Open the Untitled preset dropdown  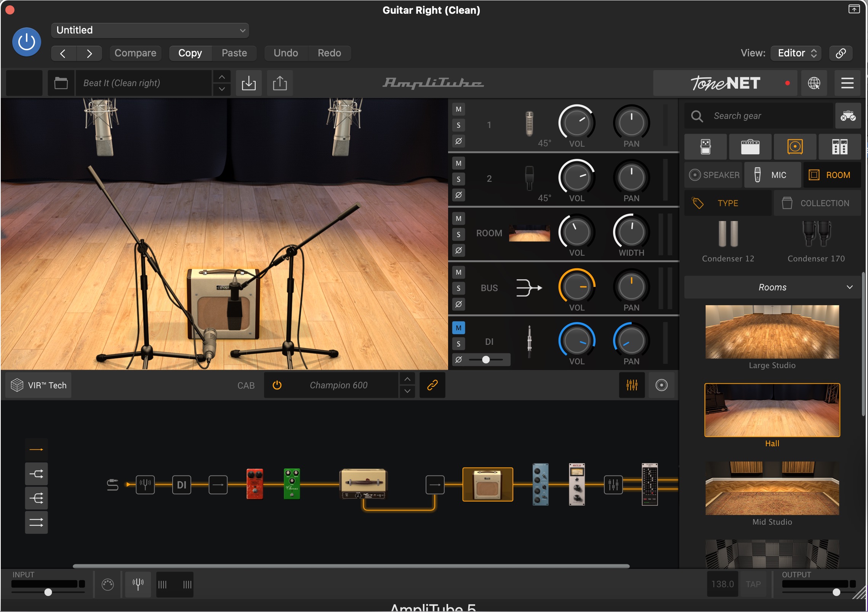[x=150, y=30]
